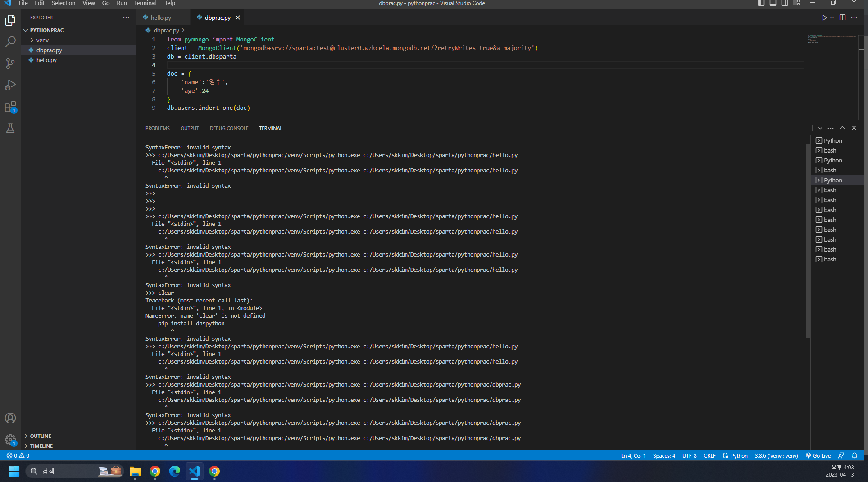Toggle the primary side bar visibility
The width and height of the screenshot is (868, 482).
tap(761, 3)
